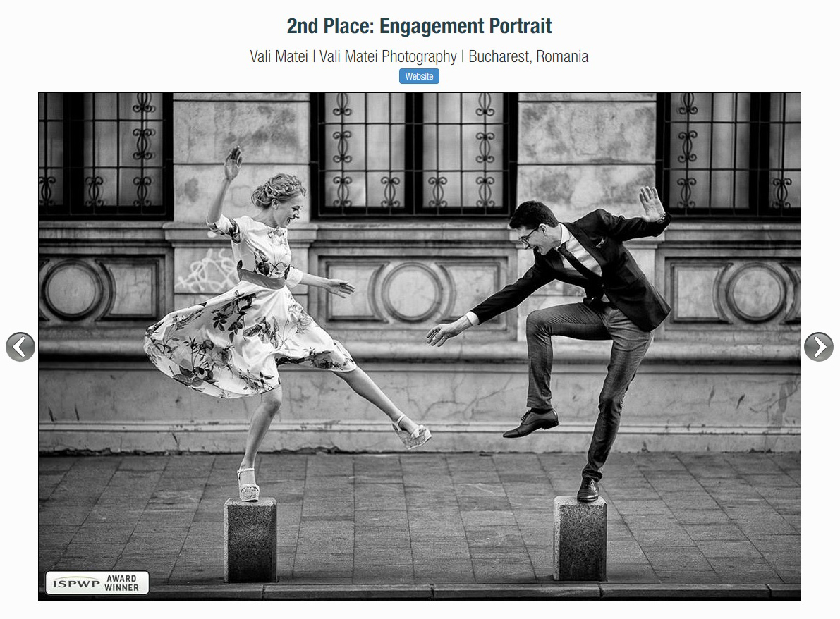
Task: Click the center window with iron grille
Action: 414,152
